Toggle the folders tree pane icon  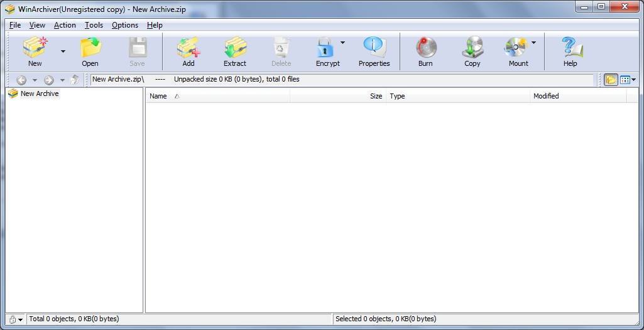tap(611, 80)
